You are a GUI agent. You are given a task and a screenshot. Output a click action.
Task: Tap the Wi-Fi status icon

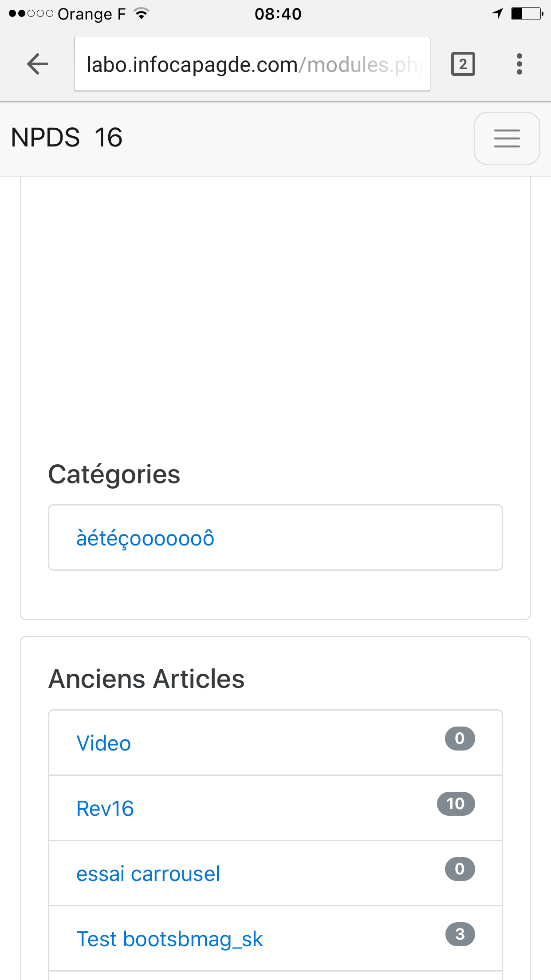coord(142,14)
